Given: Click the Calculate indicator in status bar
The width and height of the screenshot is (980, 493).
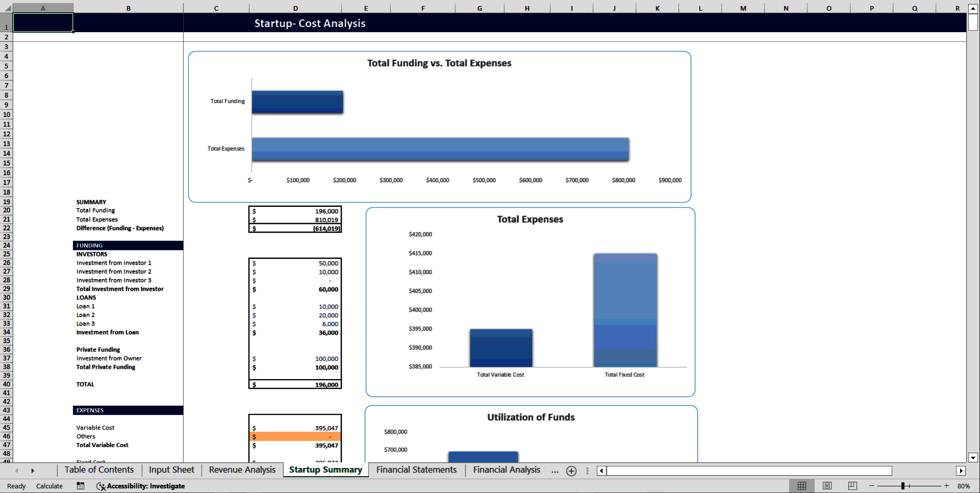Looking at the screenshot, I should pos(50,486).
